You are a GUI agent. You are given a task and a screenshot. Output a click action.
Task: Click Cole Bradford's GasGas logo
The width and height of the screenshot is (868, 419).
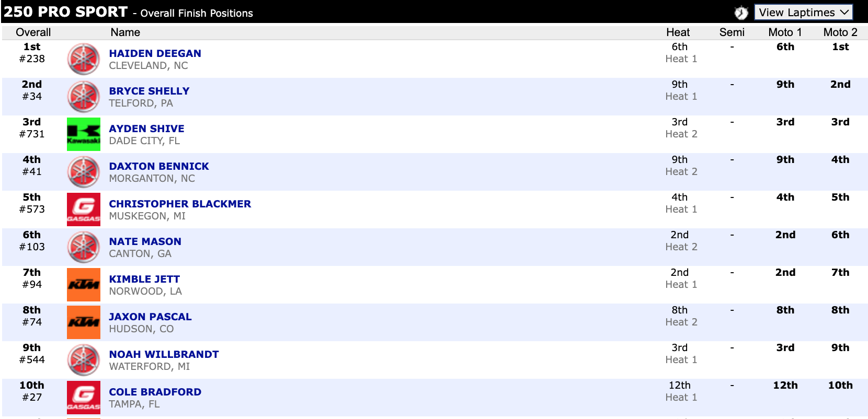click(84, 398)
